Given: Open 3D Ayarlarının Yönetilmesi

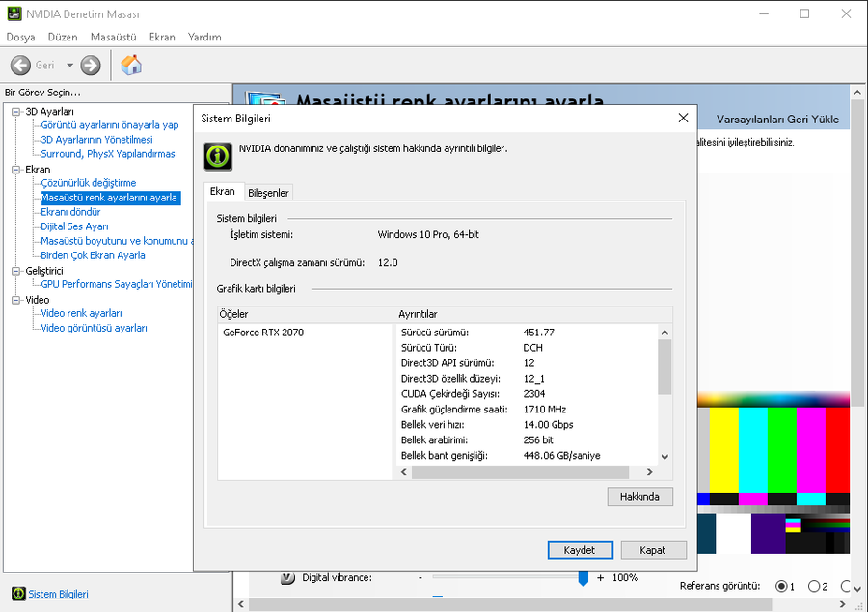Looking at the screenshot, I should [x=96, y=140].
